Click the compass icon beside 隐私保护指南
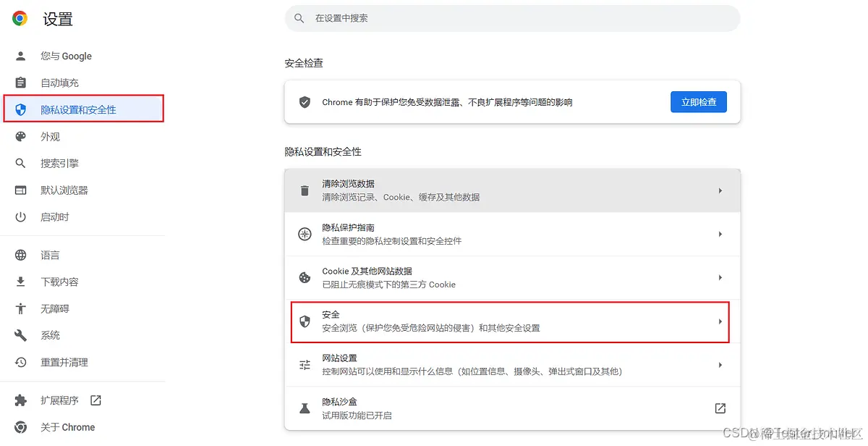Viewport: 868px width, 446px height. [305, 234]
